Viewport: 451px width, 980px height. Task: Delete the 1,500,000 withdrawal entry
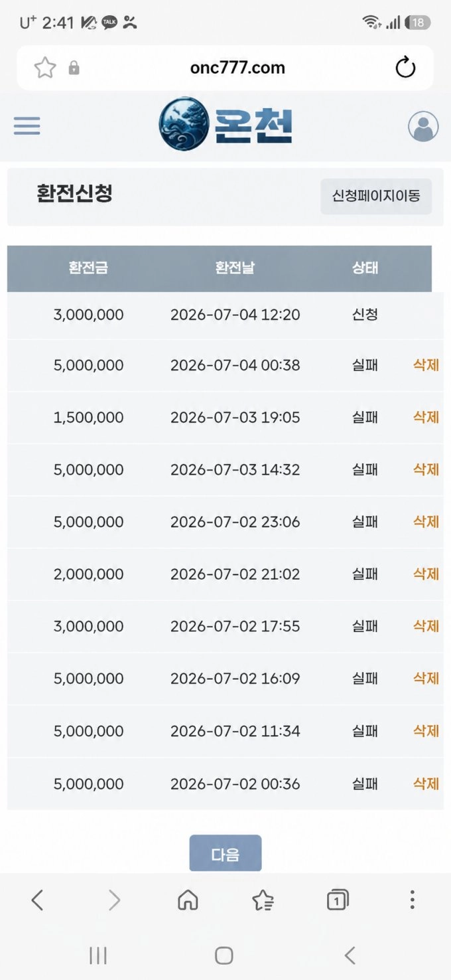pyautogui.click(x=426, y=417)
